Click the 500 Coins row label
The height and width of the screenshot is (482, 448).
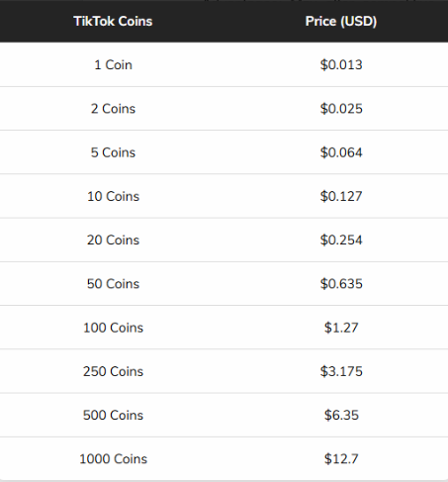coord(113,415)
